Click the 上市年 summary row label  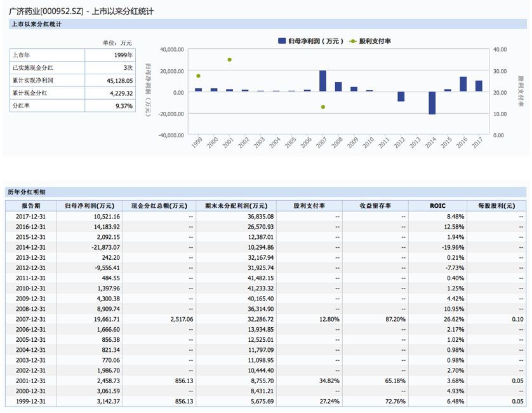[21, 55]
